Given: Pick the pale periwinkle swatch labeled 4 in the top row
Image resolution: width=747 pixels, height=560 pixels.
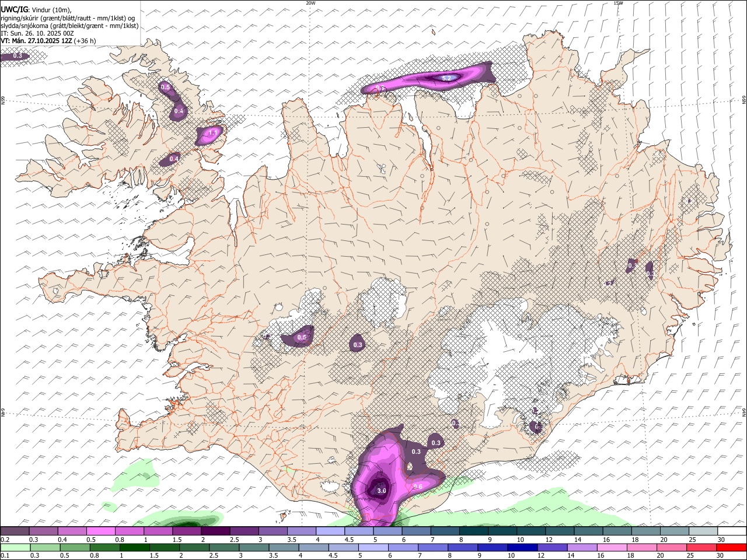Looking at the screenshot, I should coord(330,531).
